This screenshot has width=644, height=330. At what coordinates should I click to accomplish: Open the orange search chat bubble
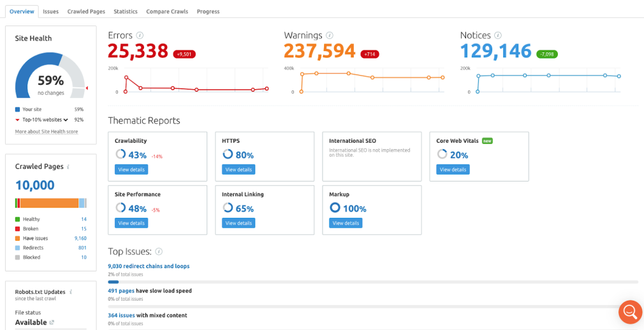coord(629,312)
